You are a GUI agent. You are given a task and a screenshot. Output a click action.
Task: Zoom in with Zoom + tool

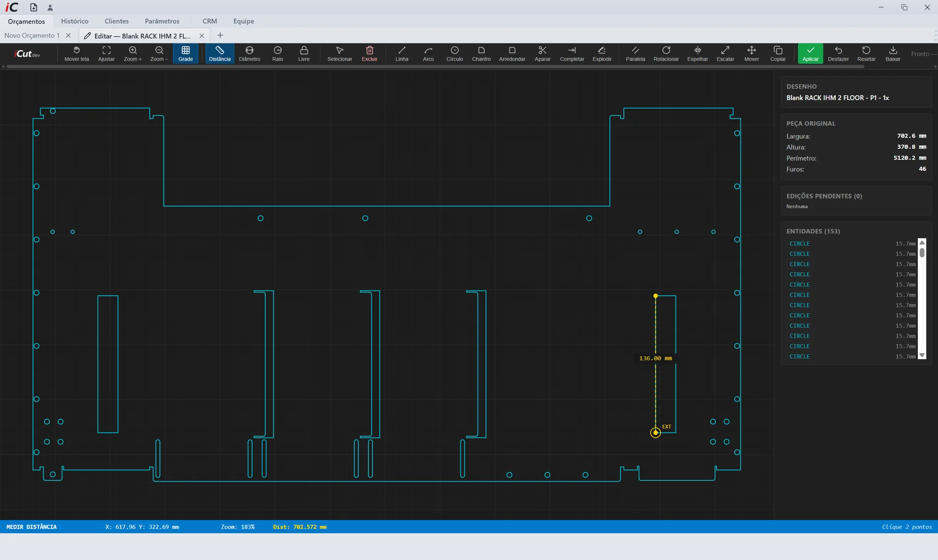pyautogui.click(x=132, y=54)
